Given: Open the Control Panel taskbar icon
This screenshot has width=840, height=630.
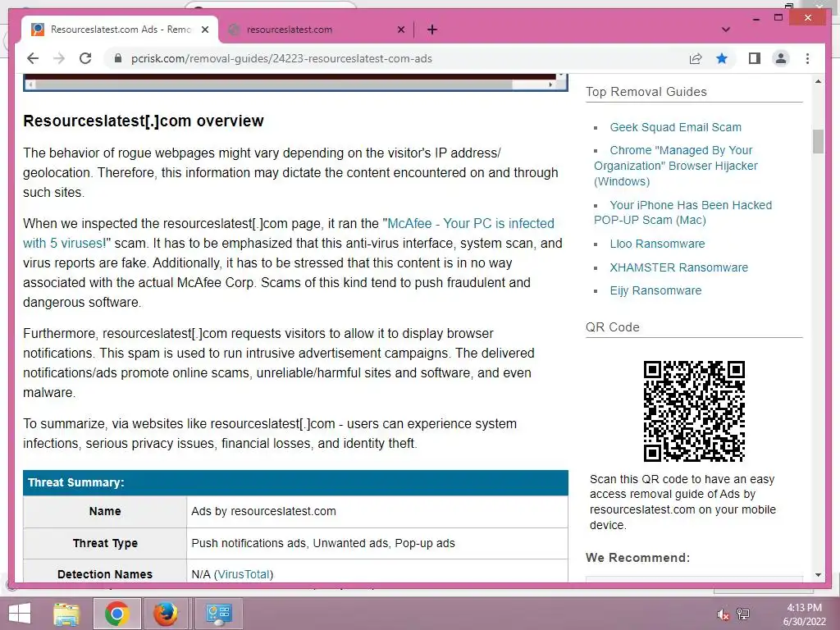Looking at the screenshot, I should coord(218,614).
